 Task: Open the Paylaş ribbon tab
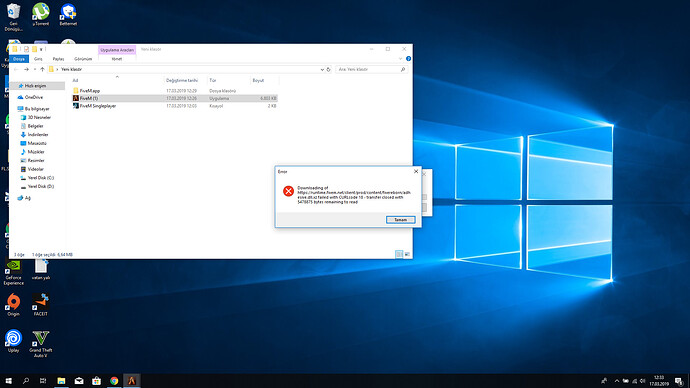coord(59,59)
